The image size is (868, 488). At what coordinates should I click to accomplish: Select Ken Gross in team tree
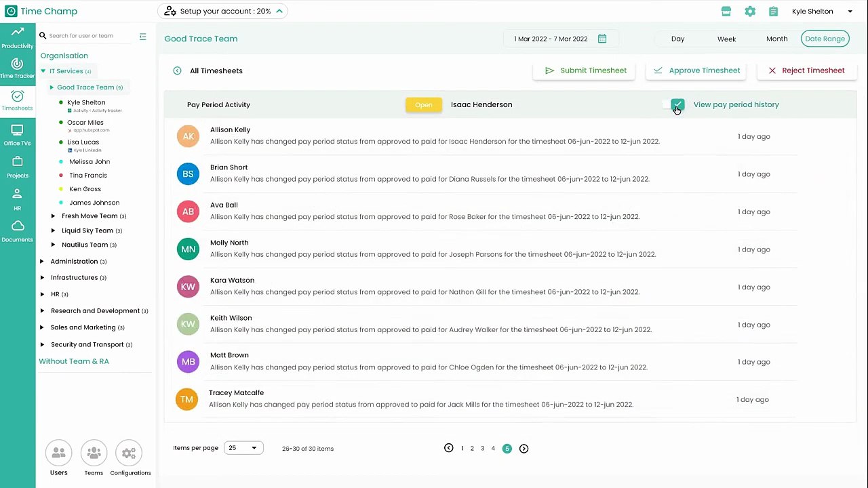click(85, 189)
